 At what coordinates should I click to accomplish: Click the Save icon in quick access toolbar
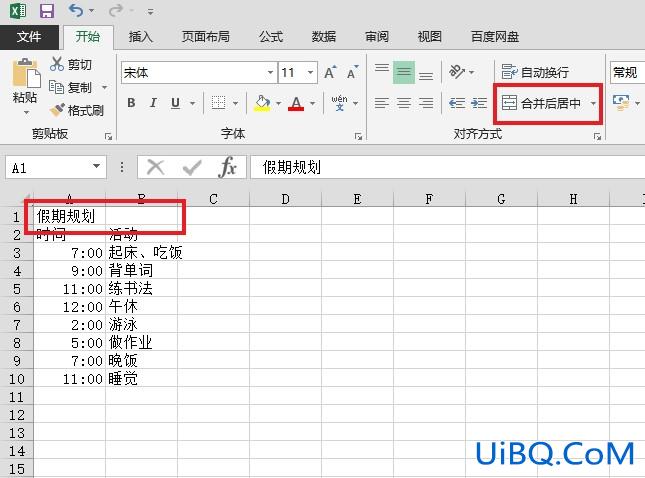pos(46,10)
